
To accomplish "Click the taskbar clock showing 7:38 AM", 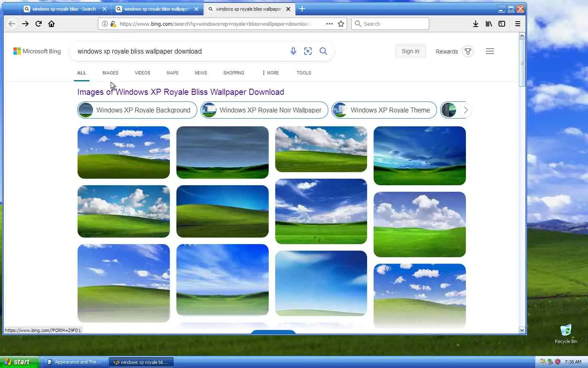I will point(573,362).
